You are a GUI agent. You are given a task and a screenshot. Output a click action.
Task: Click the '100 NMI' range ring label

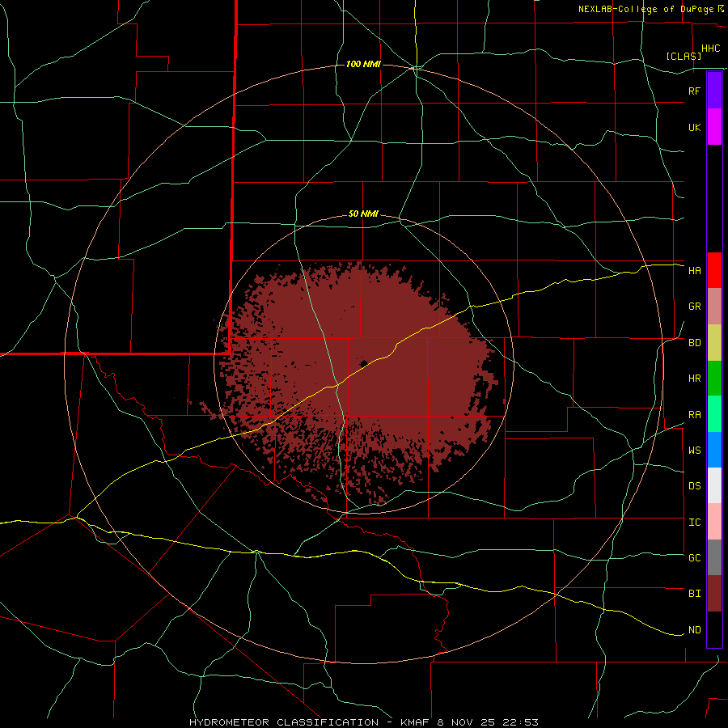(363, 64)
